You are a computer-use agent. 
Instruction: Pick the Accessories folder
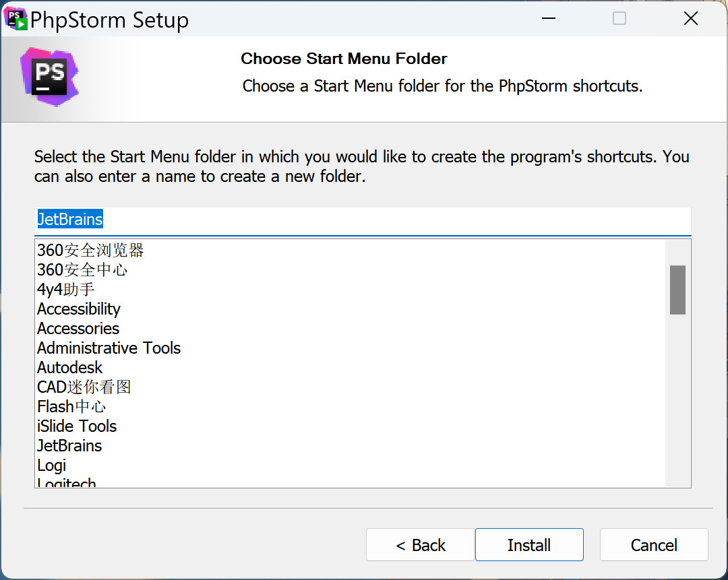(78, 329)
